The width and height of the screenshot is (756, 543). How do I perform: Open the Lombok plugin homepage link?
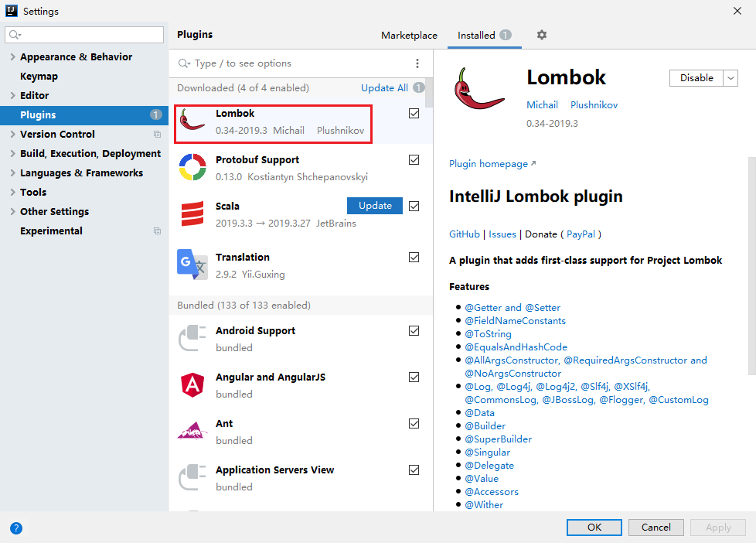[x=488, y=163]
